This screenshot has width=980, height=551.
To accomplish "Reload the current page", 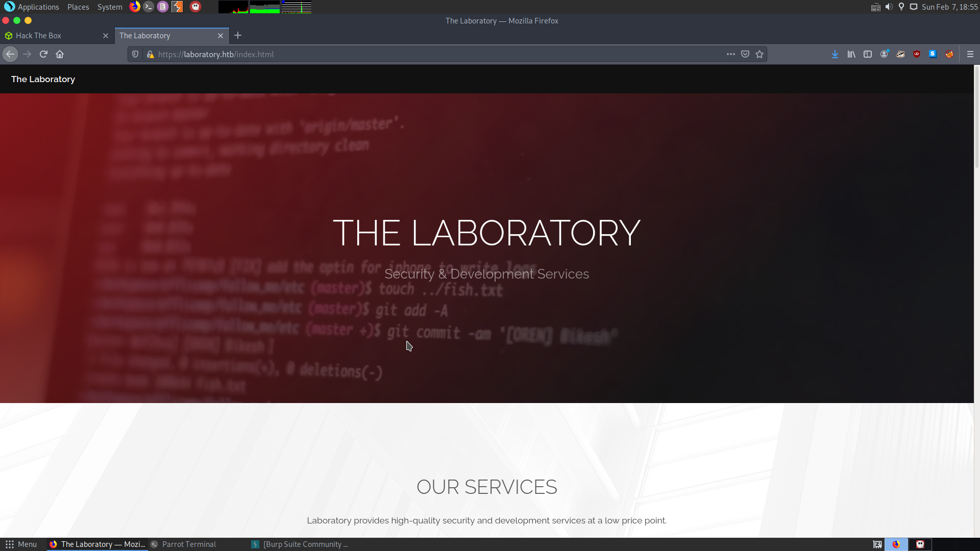I will click(43, 54).
